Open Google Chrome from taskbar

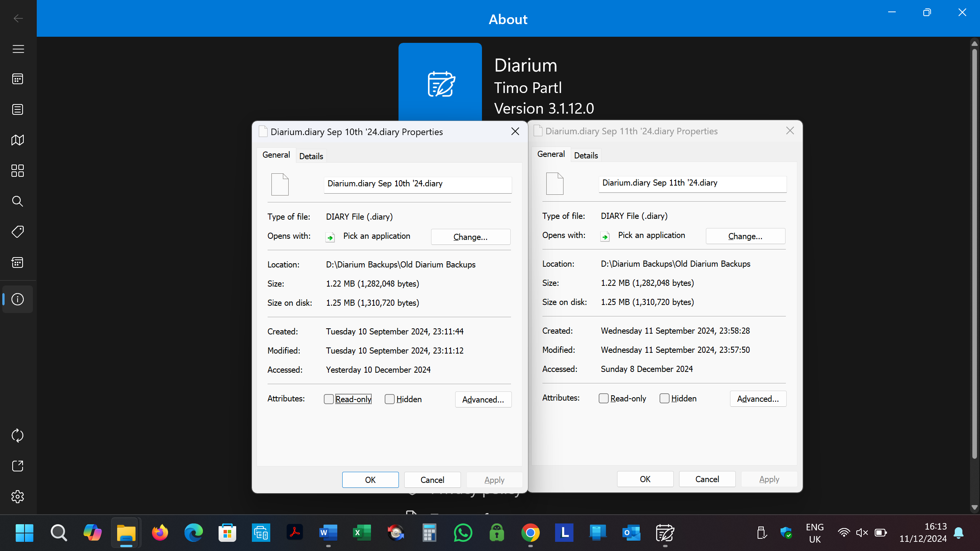530,533
